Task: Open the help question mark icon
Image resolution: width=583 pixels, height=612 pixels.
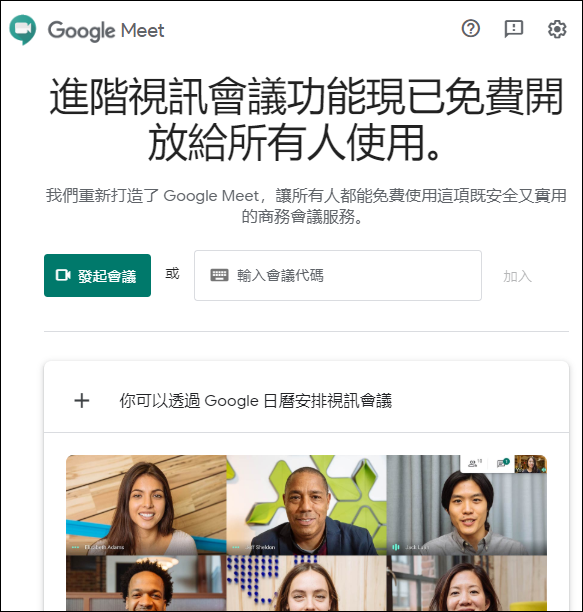Action: pyautogui.click(x=471, y=28)
